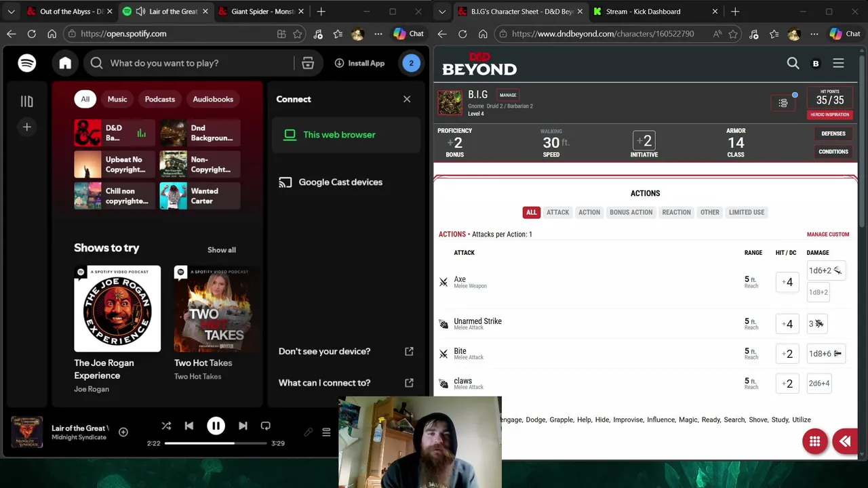Roll the Axe 1d6+2 damage
The width and height of the screenshot is (868, 488).
(825, 270)
